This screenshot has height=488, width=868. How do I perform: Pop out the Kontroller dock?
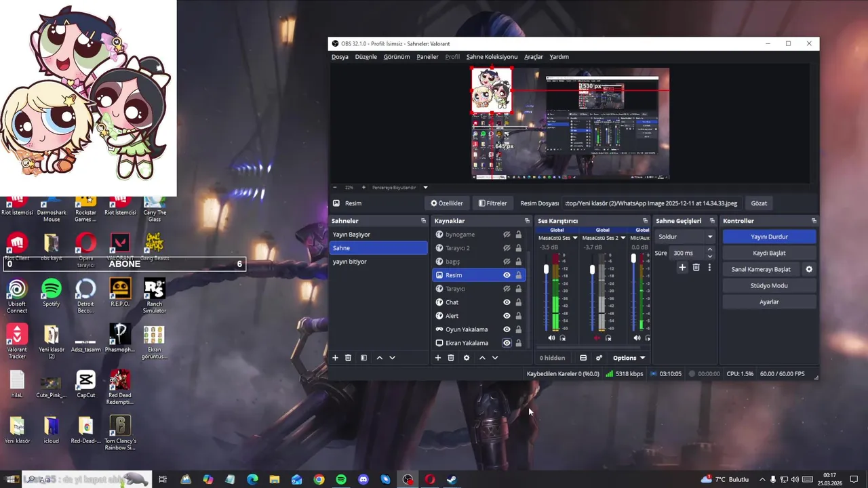pyautogui.click(x=814, y=221)
